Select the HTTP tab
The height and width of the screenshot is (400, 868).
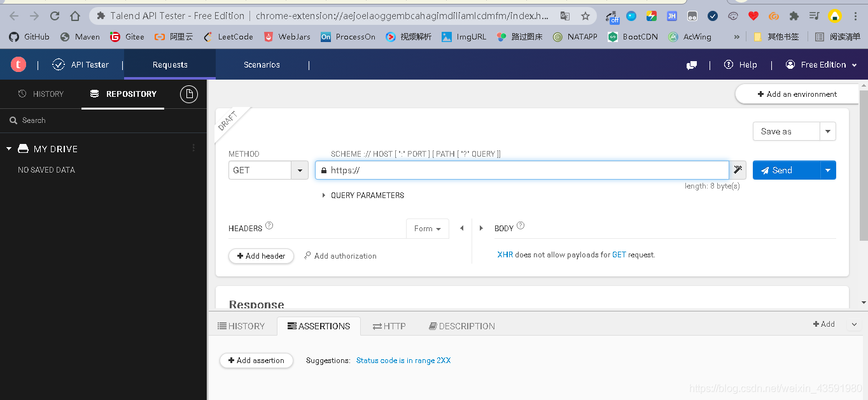389,326
